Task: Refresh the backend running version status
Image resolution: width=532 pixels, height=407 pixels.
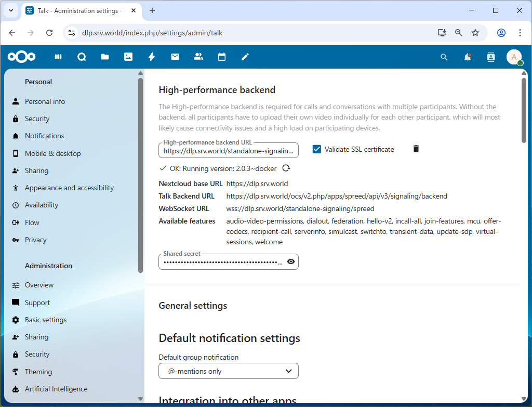Action: [x=286, y=168]
